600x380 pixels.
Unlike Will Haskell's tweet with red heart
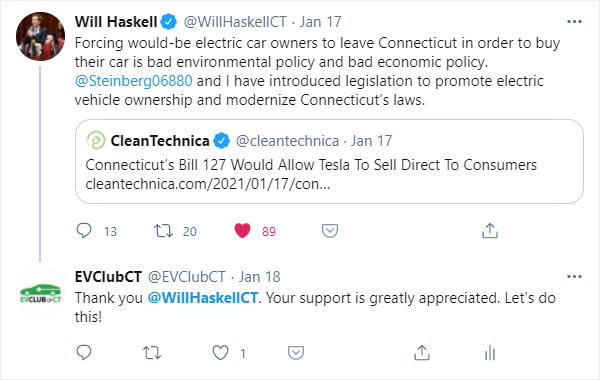242,231
